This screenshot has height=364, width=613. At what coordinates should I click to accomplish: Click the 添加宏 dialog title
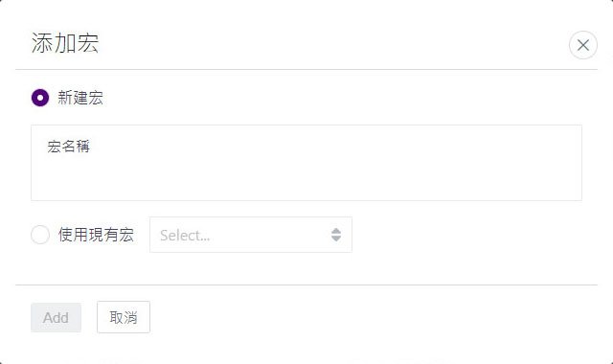(65, 42)
